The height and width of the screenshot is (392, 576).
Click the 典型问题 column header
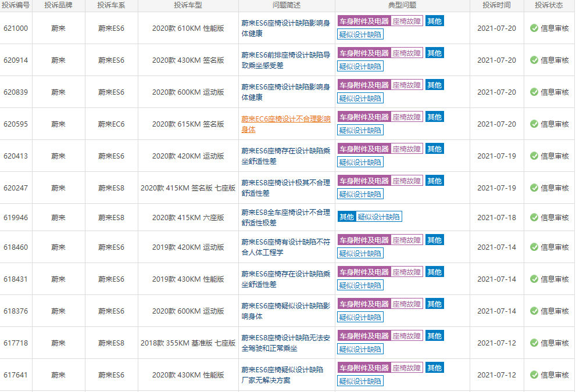(402, 5)
